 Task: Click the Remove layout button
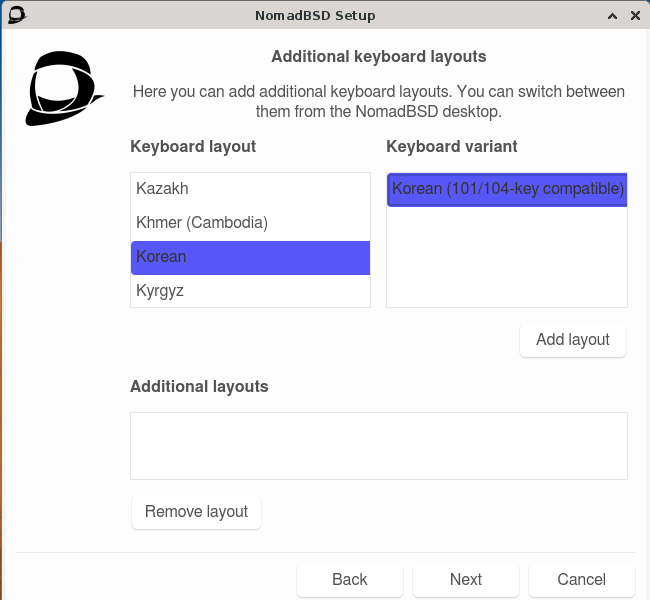coord(196,512)
